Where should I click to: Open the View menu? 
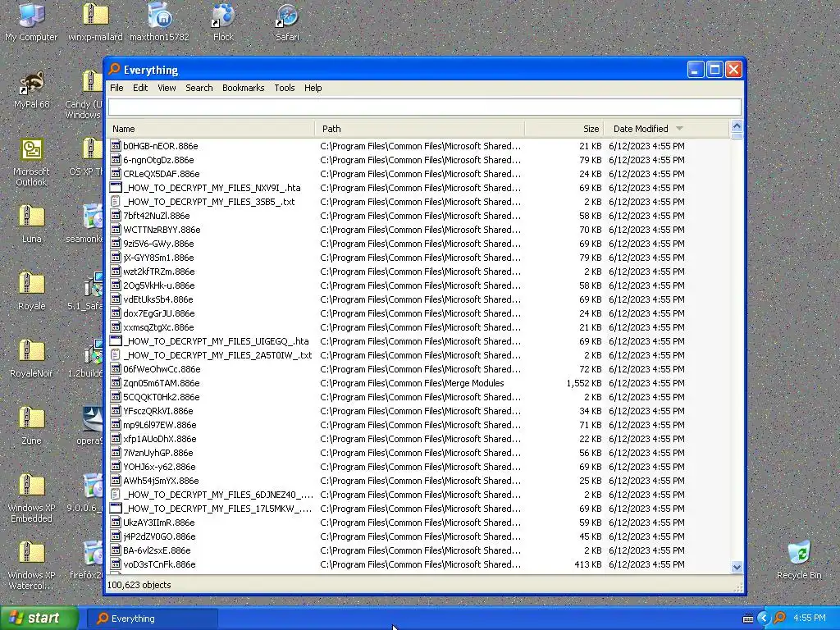pyautogui.click(x=167, y=88)
